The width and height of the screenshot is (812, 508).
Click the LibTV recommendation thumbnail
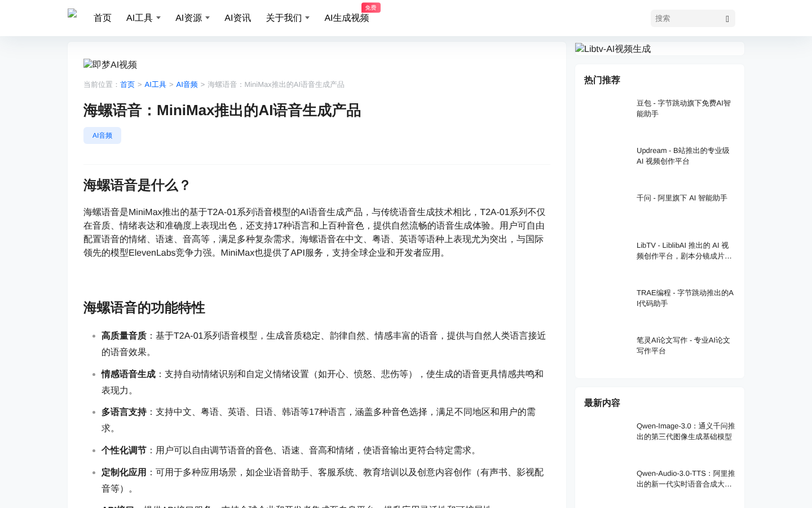[x=607, y=257]
